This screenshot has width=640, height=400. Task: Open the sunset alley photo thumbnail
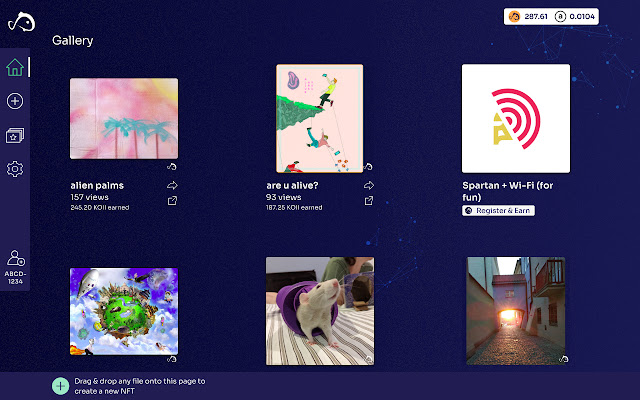pyautogui.click(x=516, y=311)
